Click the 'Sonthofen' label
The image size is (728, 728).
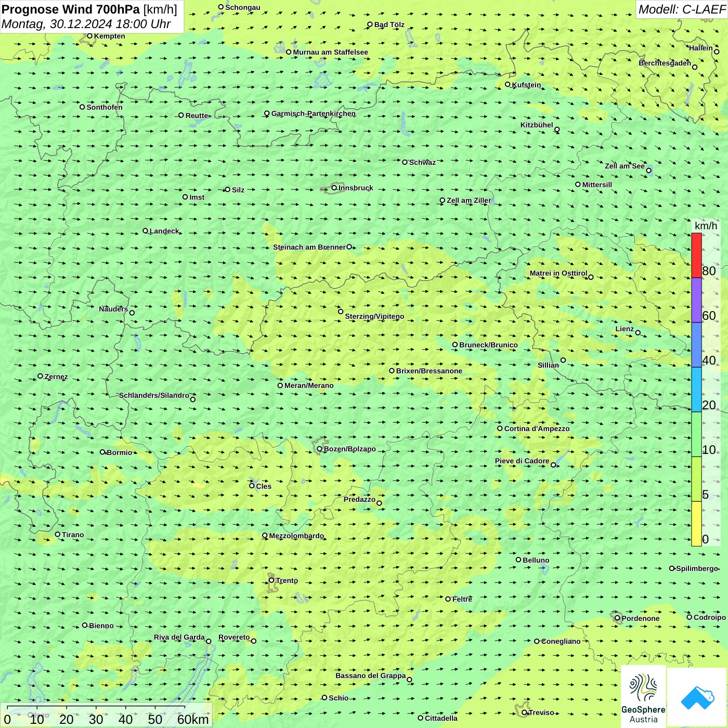tap(105, 107)
